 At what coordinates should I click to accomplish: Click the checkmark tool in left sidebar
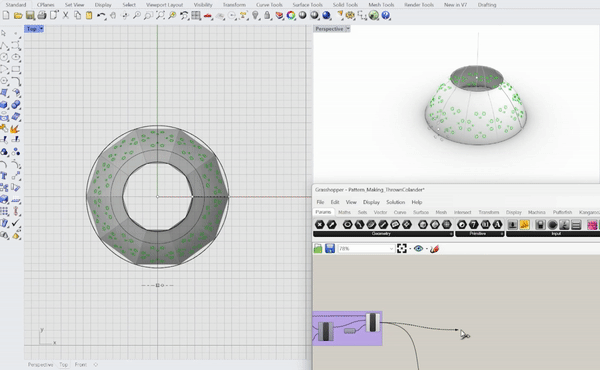point(16,223)
